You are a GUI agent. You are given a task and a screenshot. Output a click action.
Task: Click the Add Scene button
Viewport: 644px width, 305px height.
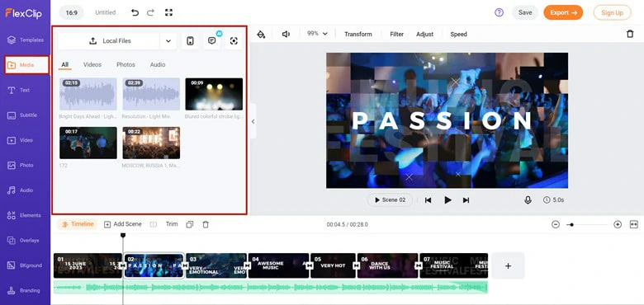[x=123, y=224]
